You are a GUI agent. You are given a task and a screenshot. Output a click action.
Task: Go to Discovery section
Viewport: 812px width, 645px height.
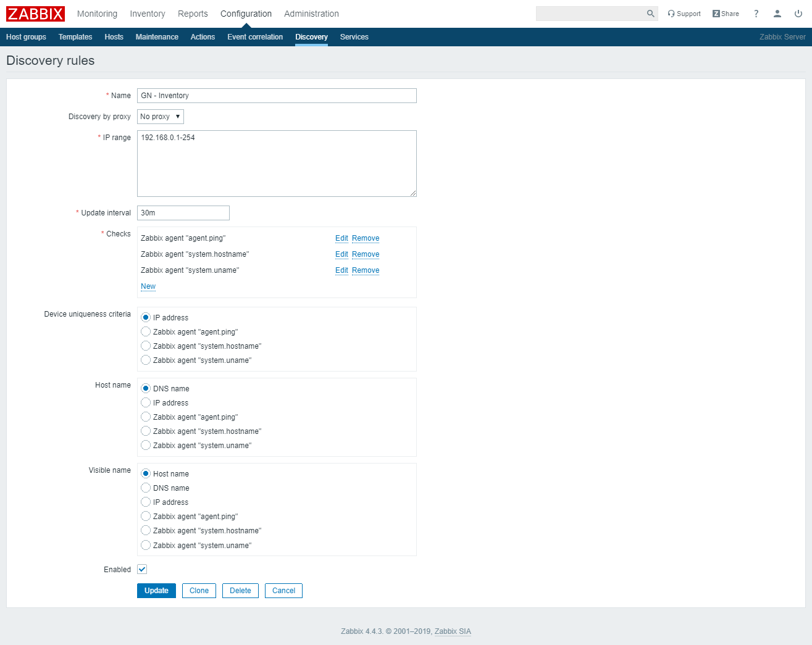311,37
